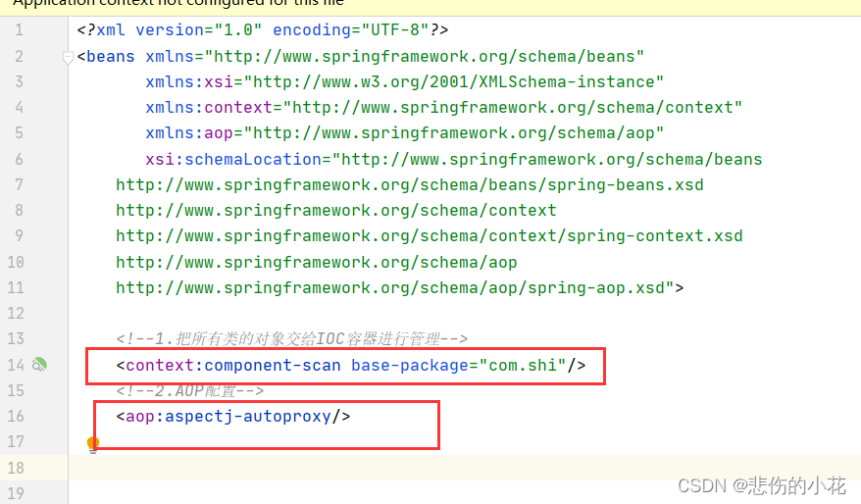
Task: Click xmlns:aop attribute on line 5
Action: click(x=404, y=133)
